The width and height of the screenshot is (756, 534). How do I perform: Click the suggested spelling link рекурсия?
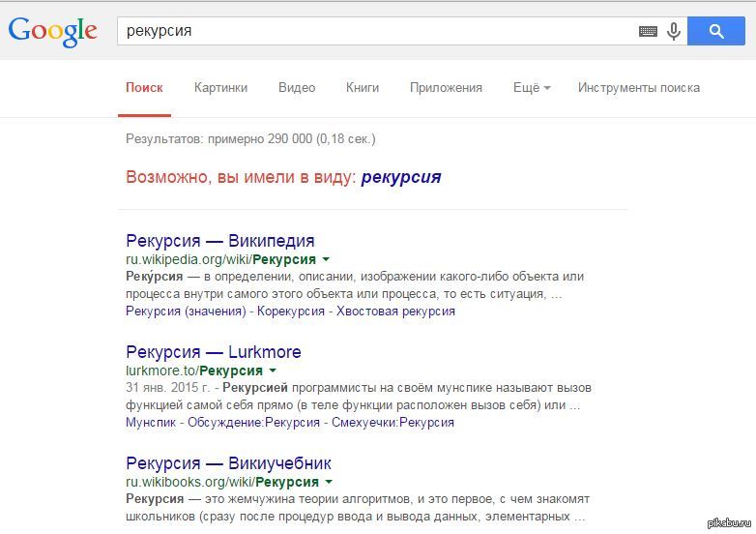[x=401, y=178]
